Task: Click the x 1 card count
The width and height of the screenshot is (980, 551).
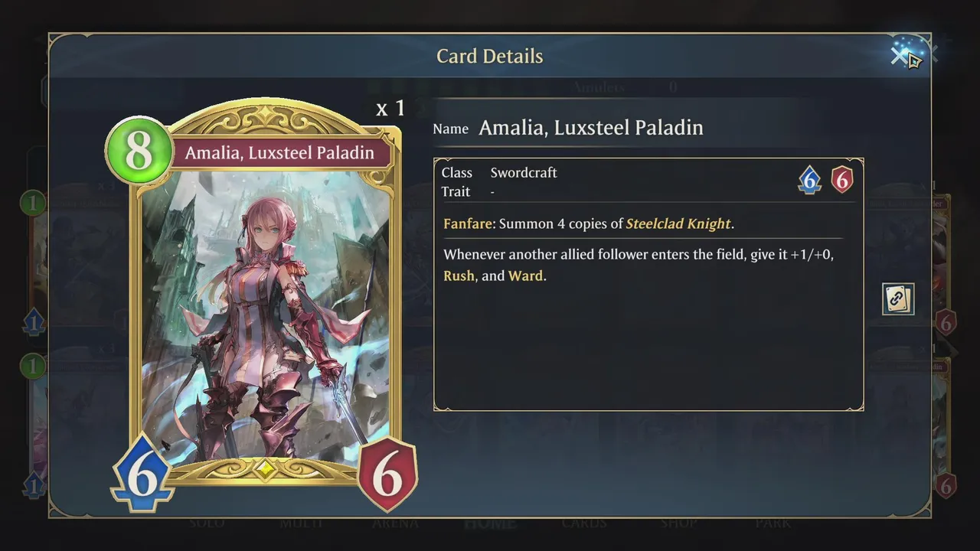Action: pos(390,108)
